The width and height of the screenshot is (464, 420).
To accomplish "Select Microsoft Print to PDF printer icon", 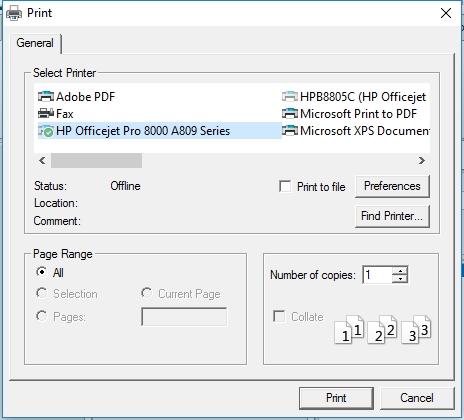I will click(290, 114).
